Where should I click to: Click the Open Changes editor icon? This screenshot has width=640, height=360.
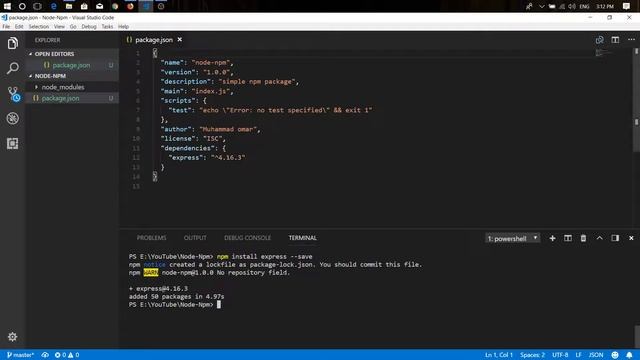[600, 40]
